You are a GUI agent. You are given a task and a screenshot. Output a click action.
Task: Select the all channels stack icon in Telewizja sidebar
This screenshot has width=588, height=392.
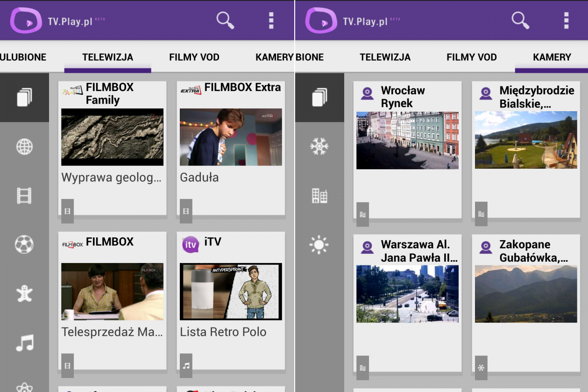[x=24, y=97]
